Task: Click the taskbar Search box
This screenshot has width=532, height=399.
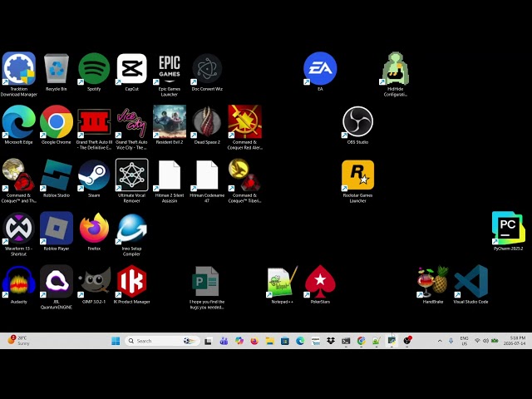Action: pyautogui.click(x=162, y=341)
